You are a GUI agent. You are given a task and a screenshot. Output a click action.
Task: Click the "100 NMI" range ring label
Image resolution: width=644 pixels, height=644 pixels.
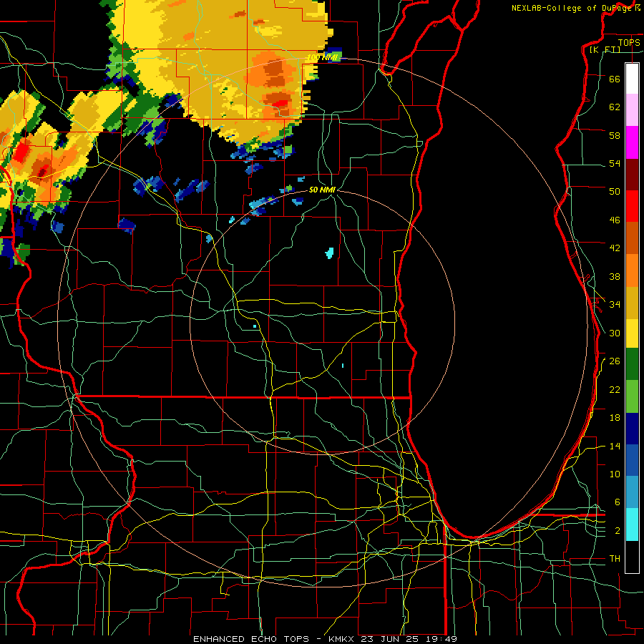point(323,58)
